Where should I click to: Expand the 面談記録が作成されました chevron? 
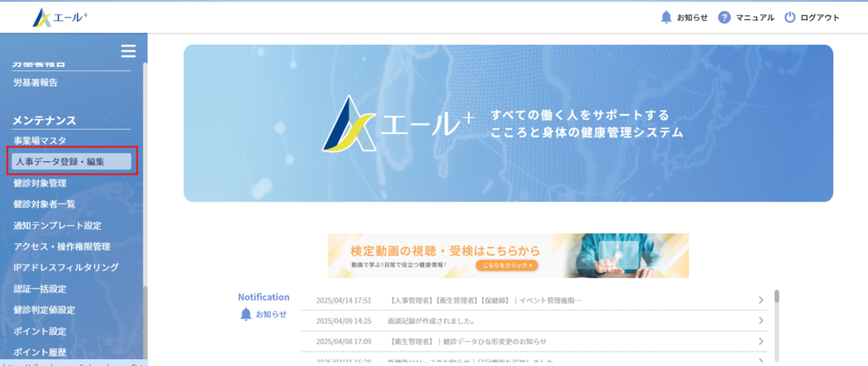tap(761, 320)
